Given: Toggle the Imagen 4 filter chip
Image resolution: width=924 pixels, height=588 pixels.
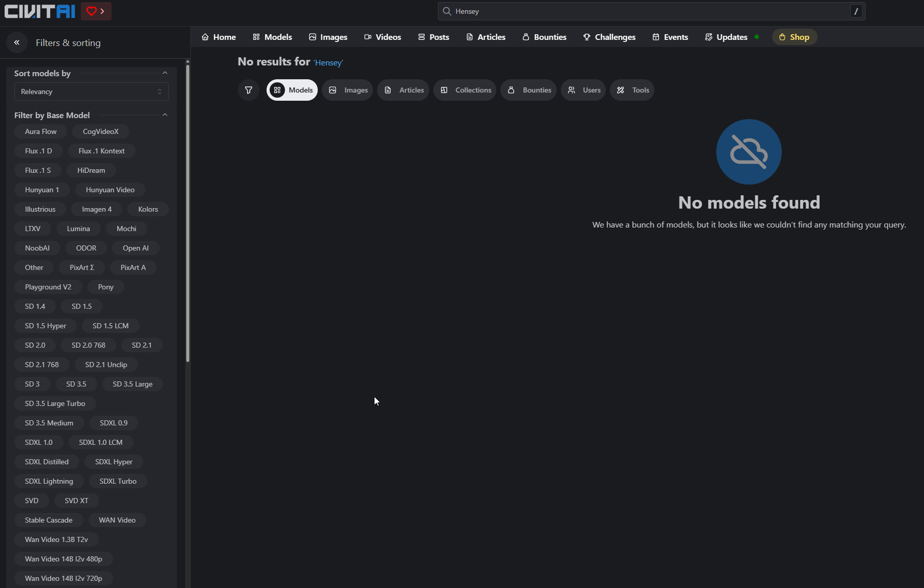Looking at the screenshot, I should click(x=97, y=209).
